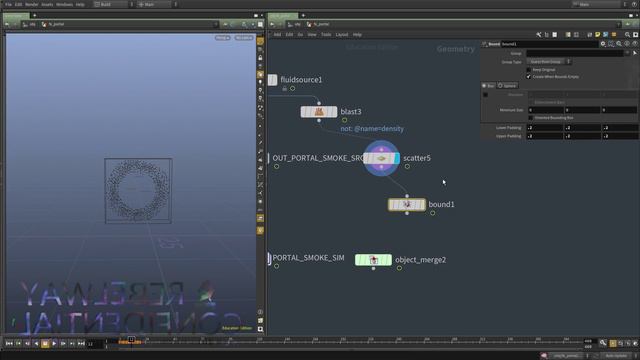Image resolution: width=640 pixels, height=360 pixels.
Task: Click the parameter gear settings icon
Action: 603,44
